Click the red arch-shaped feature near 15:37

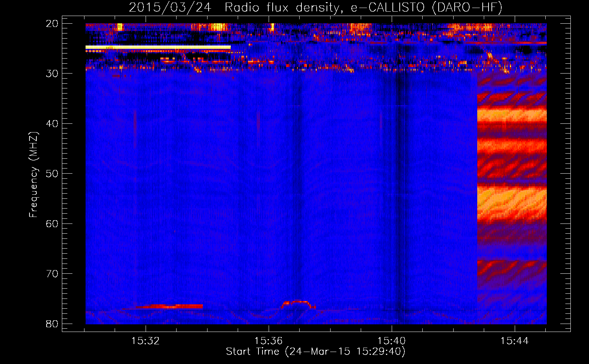299,305
